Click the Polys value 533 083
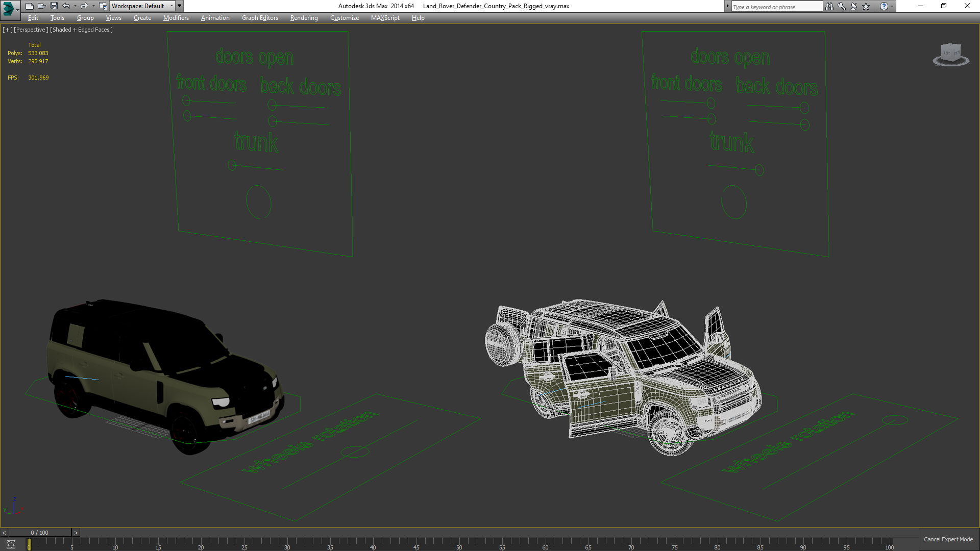 coord(38,53)
